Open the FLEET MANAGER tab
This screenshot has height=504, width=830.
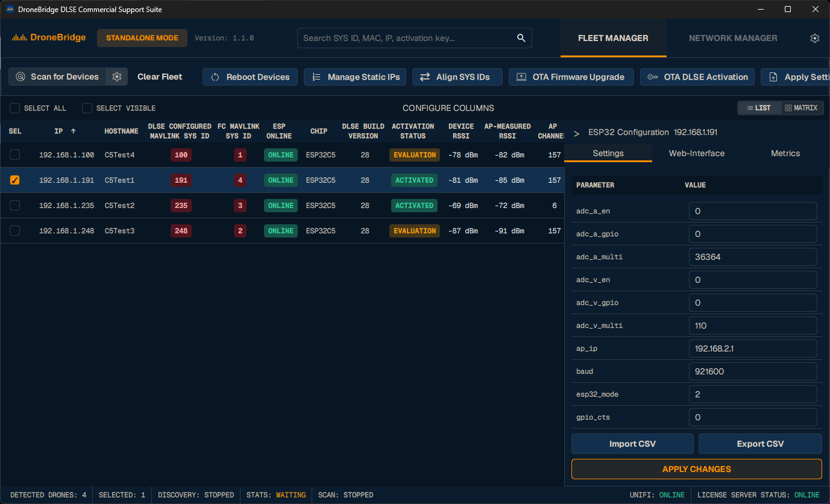click(613, 38)
